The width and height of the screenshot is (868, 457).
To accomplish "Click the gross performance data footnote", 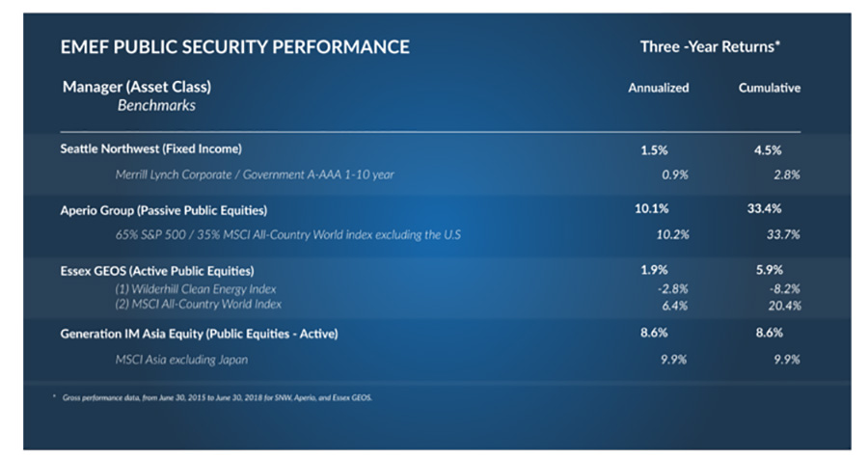I will [217, 398].
